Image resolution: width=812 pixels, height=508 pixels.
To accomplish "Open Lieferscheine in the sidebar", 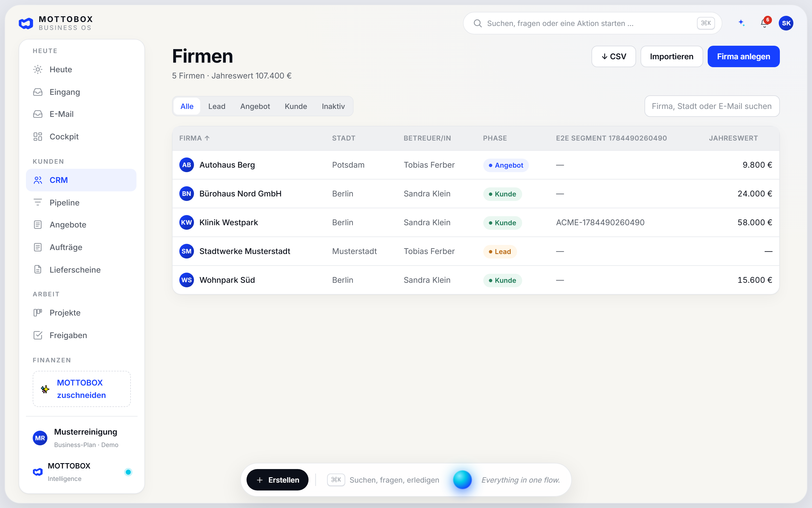I will click(81, 270).
